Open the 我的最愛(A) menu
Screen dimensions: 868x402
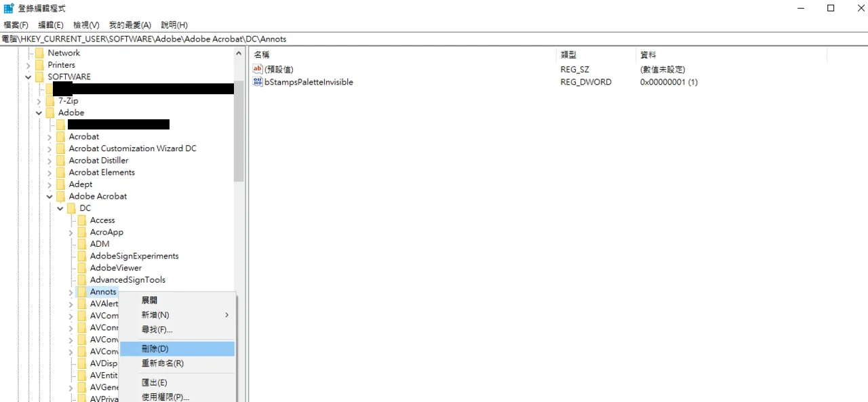(130, 25)
